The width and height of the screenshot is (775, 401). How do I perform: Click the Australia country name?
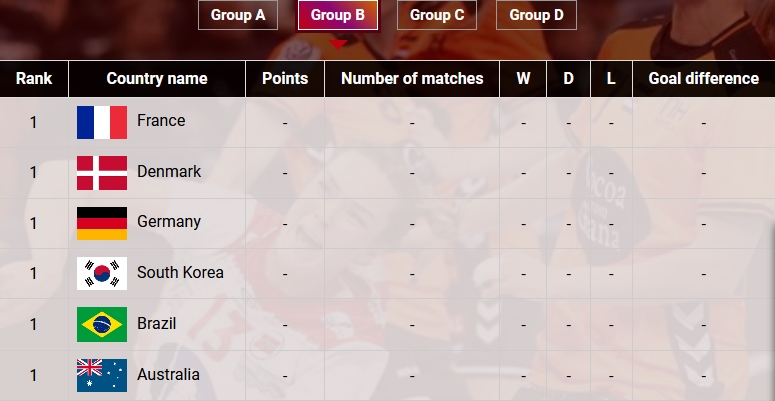click(168, 375)
